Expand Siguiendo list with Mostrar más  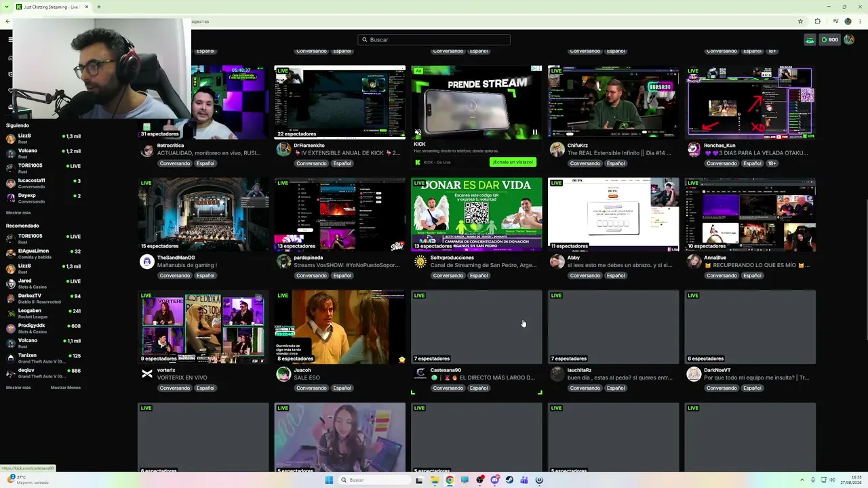point(18,213)
